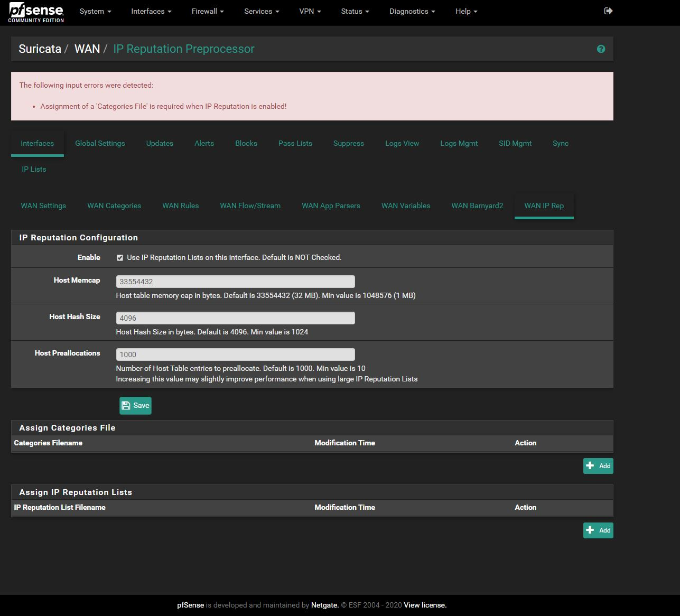The image size is (680, 616).
Task: Expand the Diagnostics menu
Action: click(412, 11)
